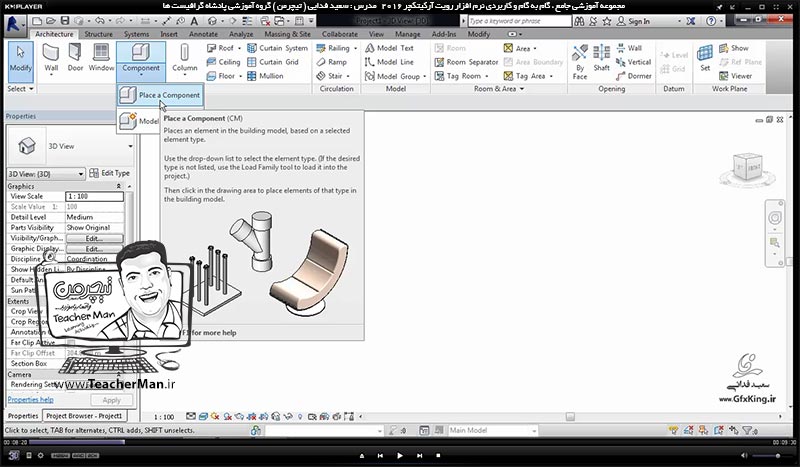Image resolution: width=800 pixels, height=467 pixels.
Task: Open the Roof tool dropdown arrow
Action: [x=239, y=48]
